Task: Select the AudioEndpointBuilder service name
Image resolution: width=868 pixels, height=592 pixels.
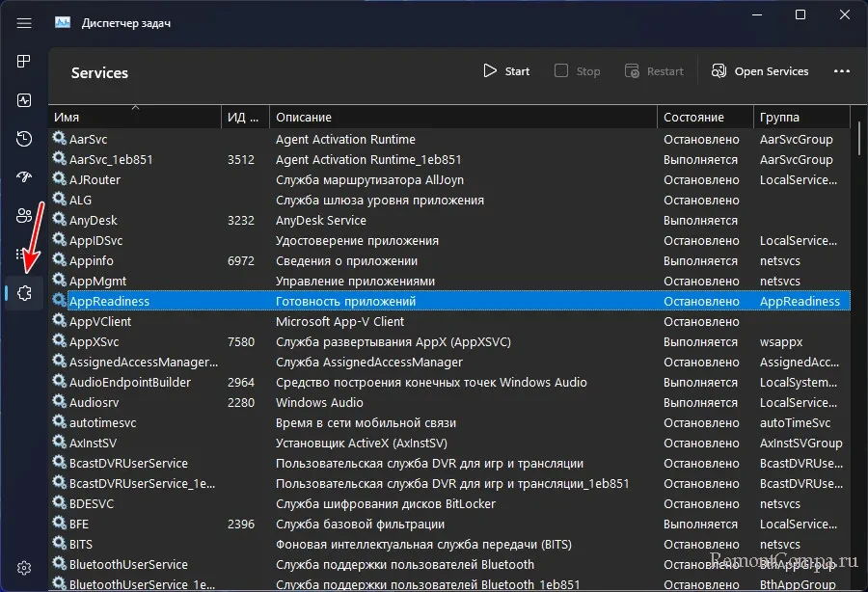Action: (x=130, y=383)
